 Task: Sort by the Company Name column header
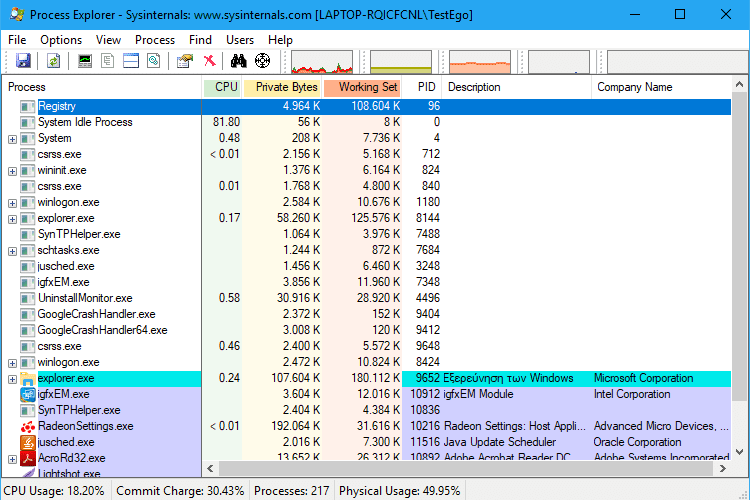[x=661, y=87]
